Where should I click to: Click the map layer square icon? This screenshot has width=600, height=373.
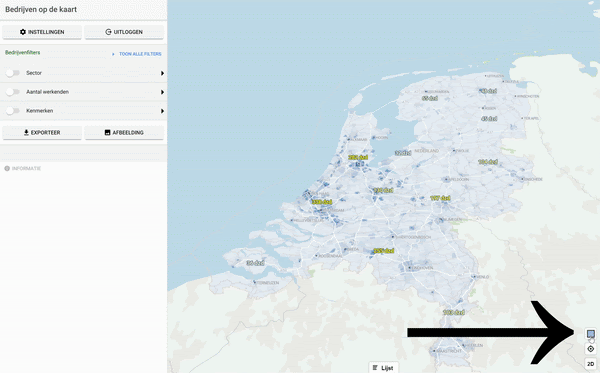click(591, 334)
